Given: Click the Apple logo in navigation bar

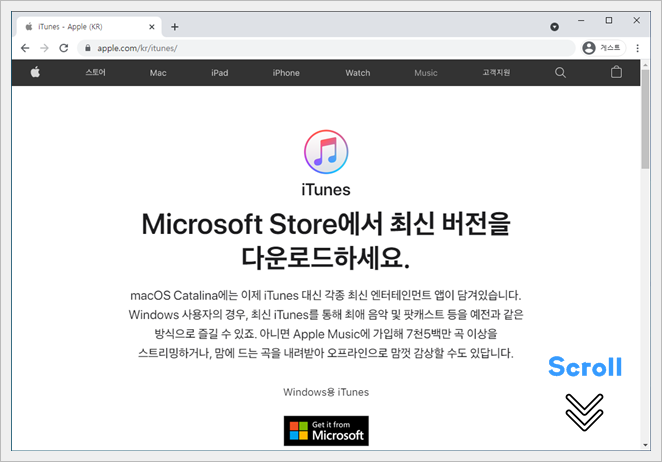Looking at the screenshot, I should click(35, 72).
